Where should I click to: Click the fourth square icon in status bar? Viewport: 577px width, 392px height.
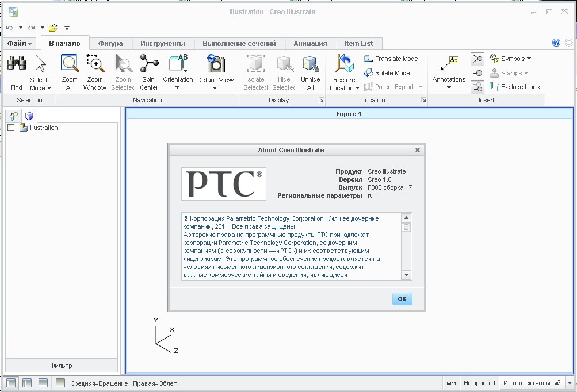pyautogui.click(x=60, y=383)
